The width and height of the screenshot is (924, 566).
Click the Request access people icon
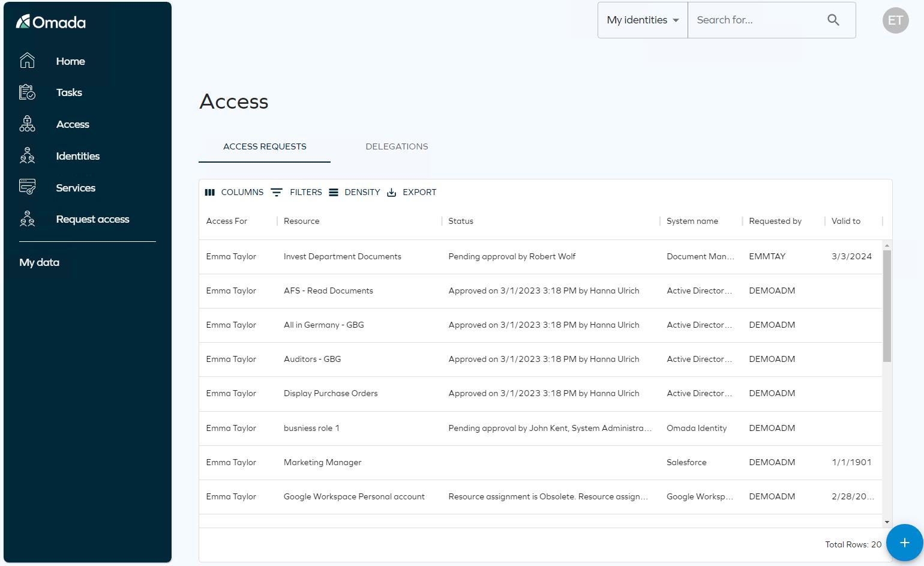pyautogui.click(x=27, y=219)
